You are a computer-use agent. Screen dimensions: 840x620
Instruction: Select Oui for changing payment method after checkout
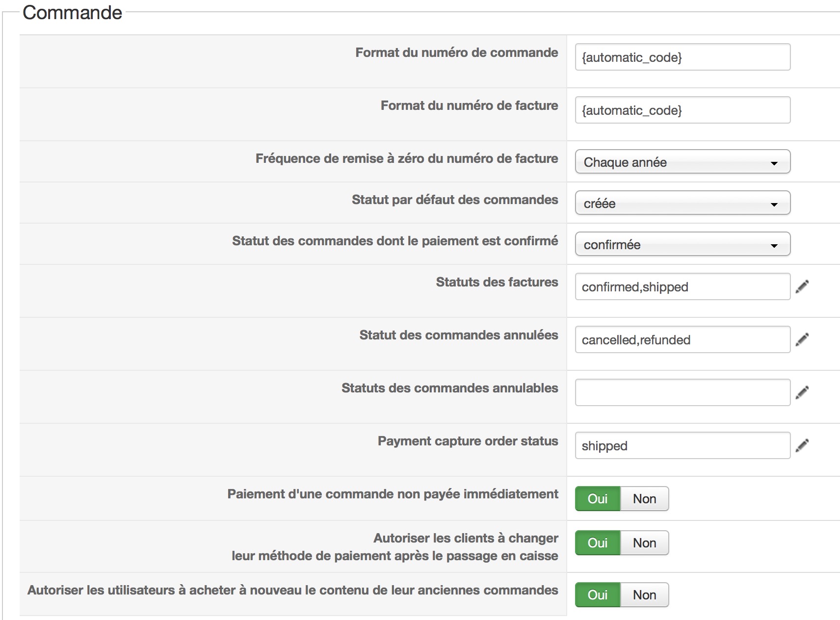coord(598,543)
